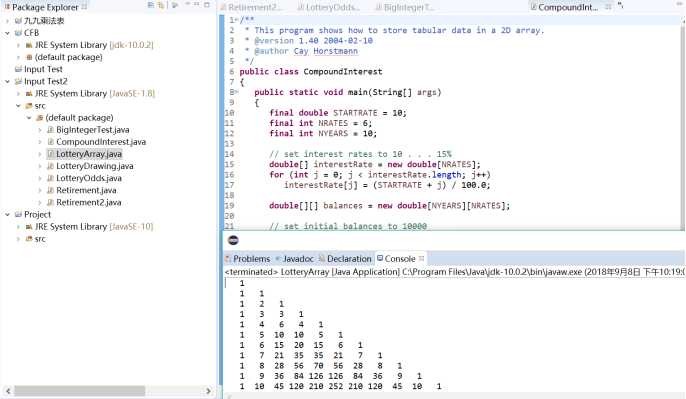Screen dimensions: 686x399
Task: Expand the BigIntegerTest.java node
Action: [x=39, y=130]
